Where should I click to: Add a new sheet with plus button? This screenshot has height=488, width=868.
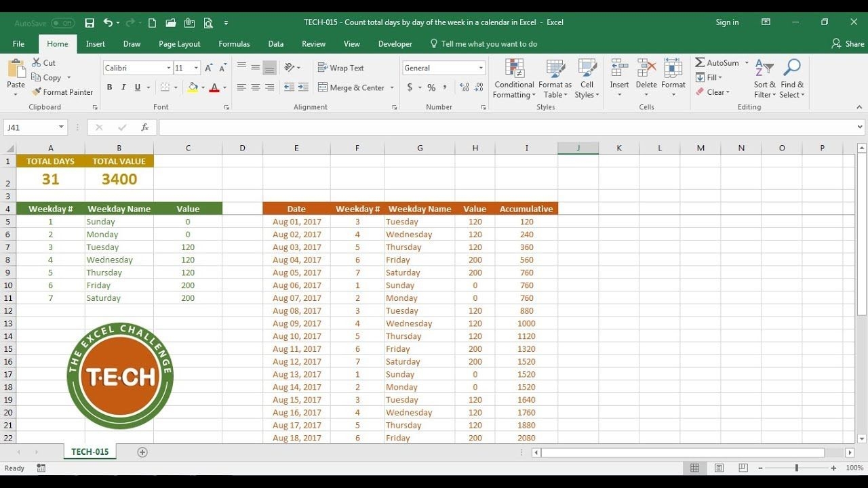click(142, 452)
